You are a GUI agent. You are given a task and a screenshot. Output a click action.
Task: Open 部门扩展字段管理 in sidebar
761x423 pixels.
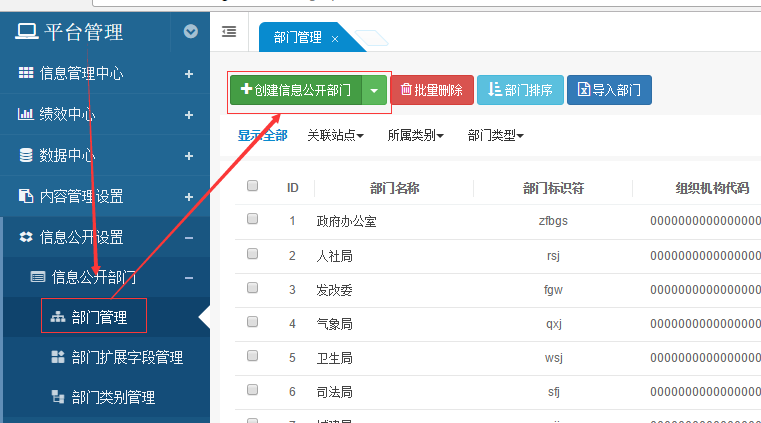[126, 357]
